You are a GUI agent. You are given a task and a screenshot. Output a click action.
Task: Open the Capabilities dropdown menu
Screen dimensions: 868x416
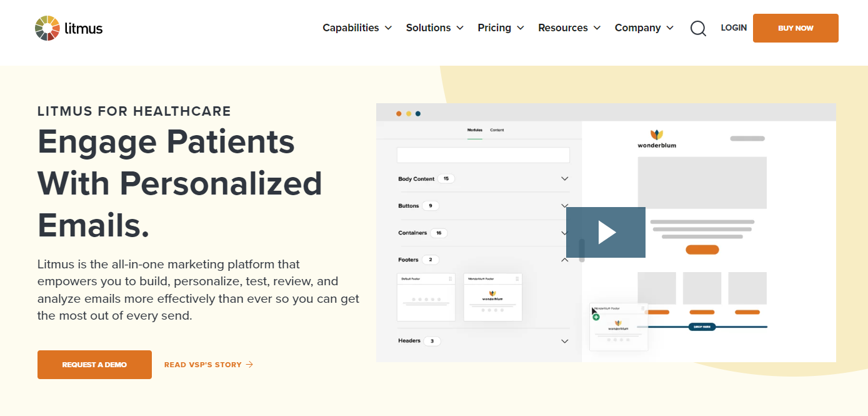click(357, 28)
